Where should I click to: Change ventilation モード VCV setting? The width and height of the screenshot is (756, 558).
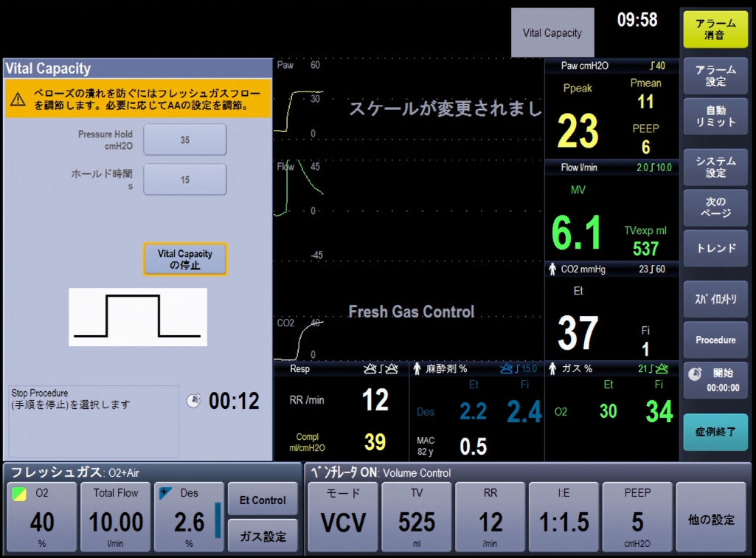click(343, 517)
